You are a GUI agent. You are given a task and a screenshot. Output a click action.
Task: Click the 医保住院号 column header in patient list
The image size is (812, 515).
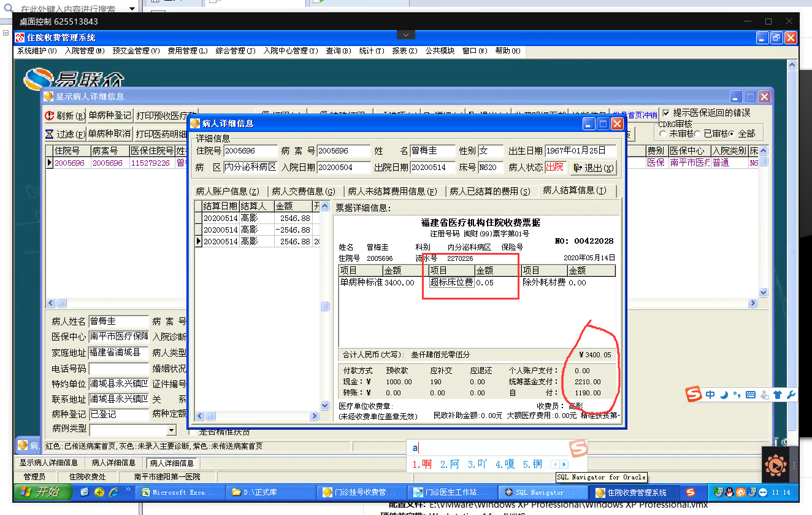tap(151, 151)
